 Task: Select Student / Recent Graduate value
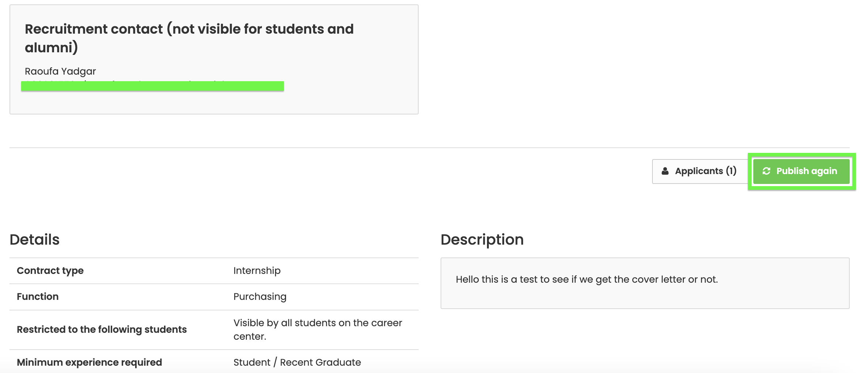297,362
